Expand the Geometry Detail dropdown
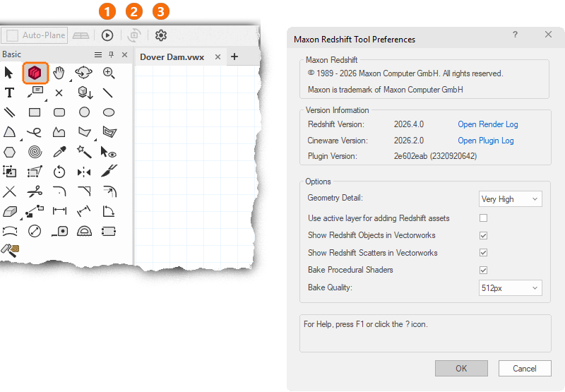This screenshot has width=565, height=392. click(510, 199)
